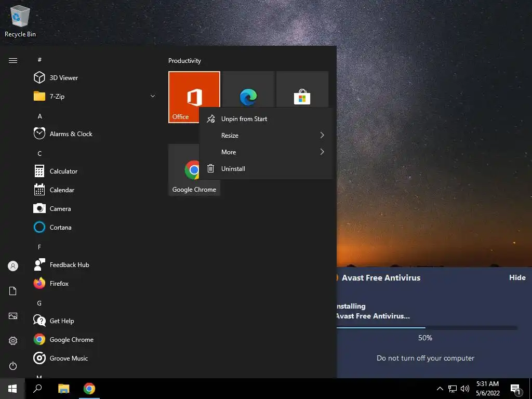Viewport: 532px width, 399px height.
Task: Click the F letter header
Action: tap(39, 247)
